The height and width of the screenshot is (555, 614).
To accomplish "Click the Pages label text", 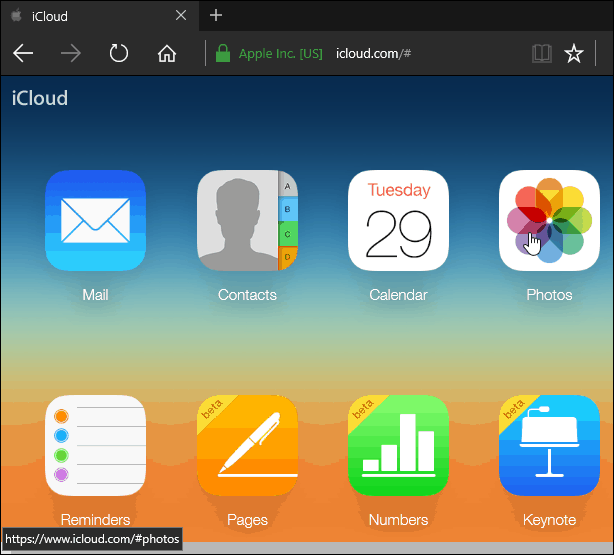I will [247, 520].
